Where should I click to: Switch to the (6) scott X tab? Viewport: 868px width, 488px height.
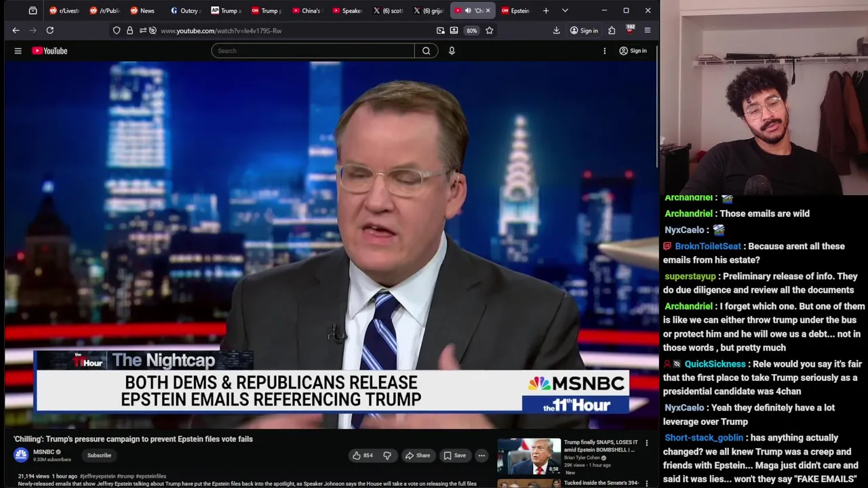[x=387, y=11]
